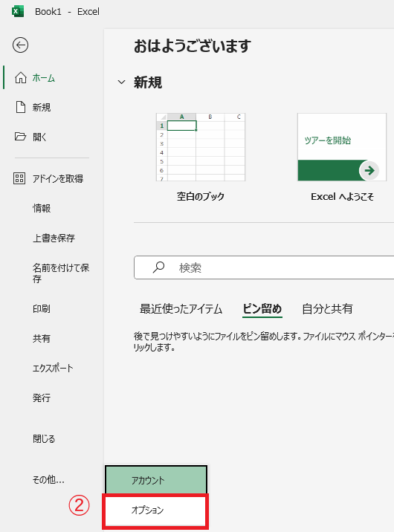
Task: Click the 検索 search field
Action: click(x=264, y=267)
